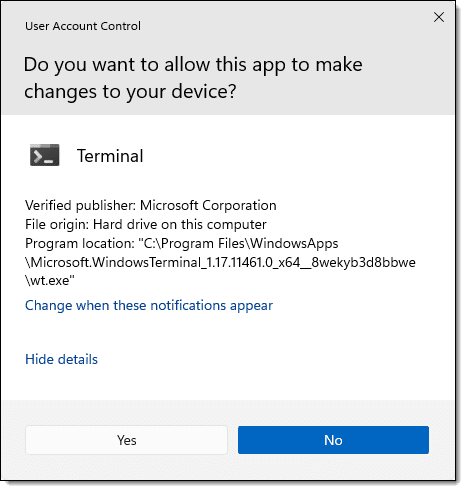Collapse the info via Hide details
The height and width of the screenshot is (491, 466).
62,359
